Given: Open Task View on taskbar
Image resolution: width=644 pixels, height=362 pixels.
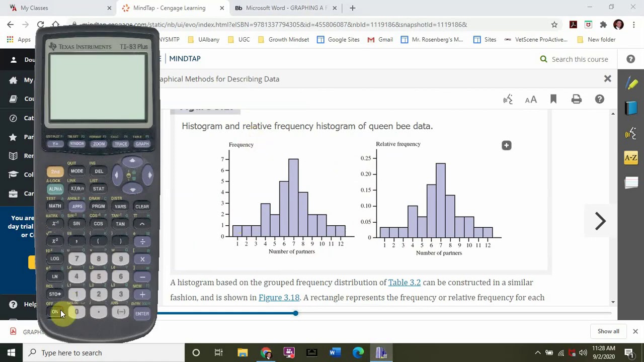Looking at the screenshot, I should pos(219,353).
